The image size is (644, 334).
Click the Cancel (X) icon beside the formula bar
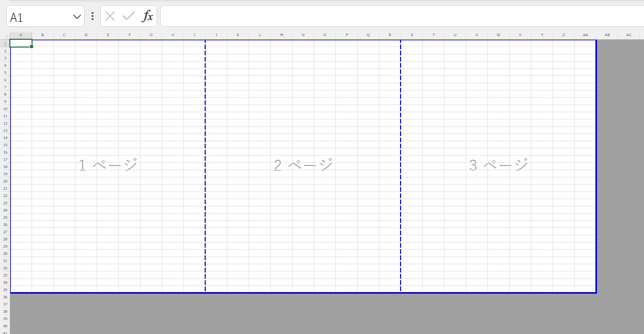(110, 16)
